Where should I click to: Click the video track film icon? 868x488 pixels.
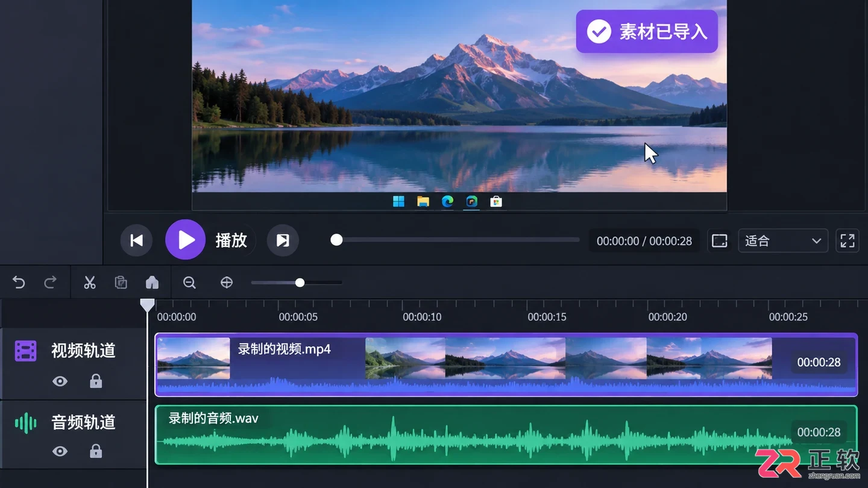(x=26, y=351)
